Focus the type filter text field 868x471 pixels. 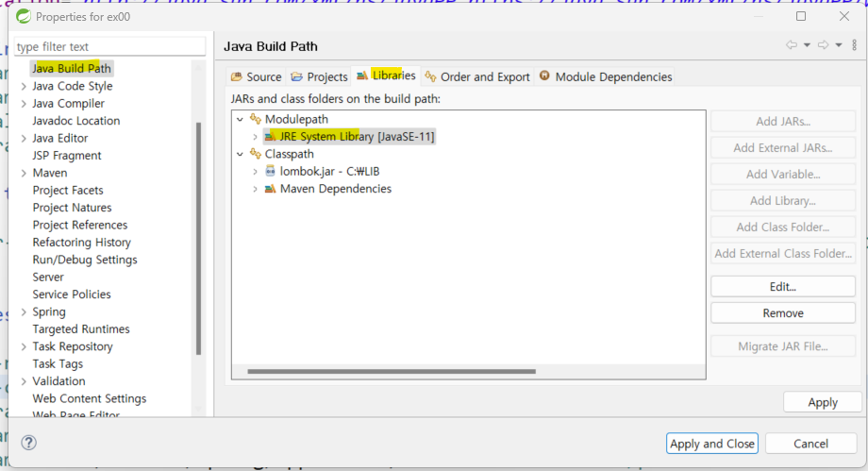coord(109,46)
